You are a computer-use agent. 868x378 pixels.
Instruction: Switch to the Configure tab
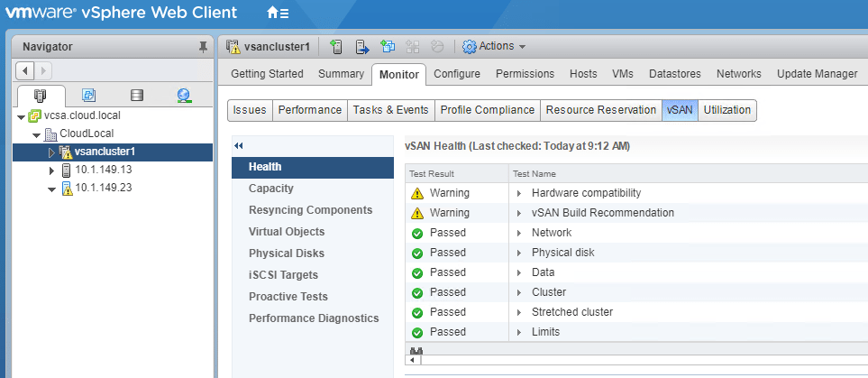(457, 74)
